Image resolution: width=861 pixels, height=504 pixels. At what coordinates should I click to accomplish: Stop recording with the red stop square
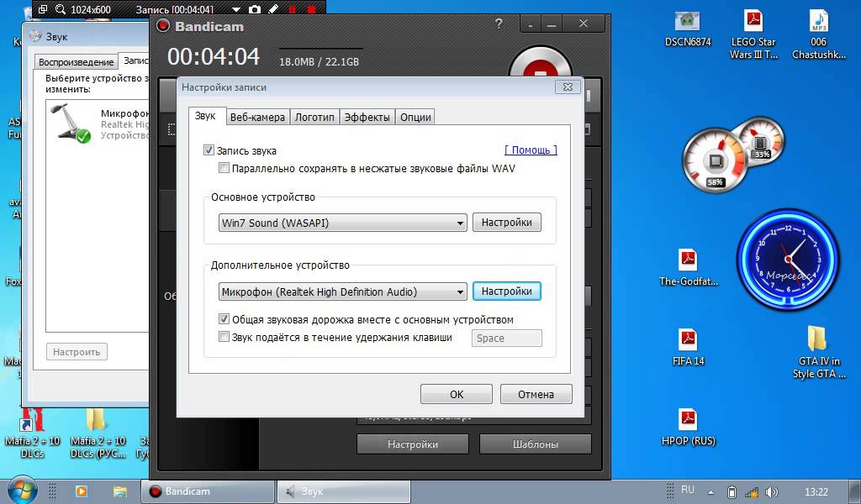(x=311, y=8)
